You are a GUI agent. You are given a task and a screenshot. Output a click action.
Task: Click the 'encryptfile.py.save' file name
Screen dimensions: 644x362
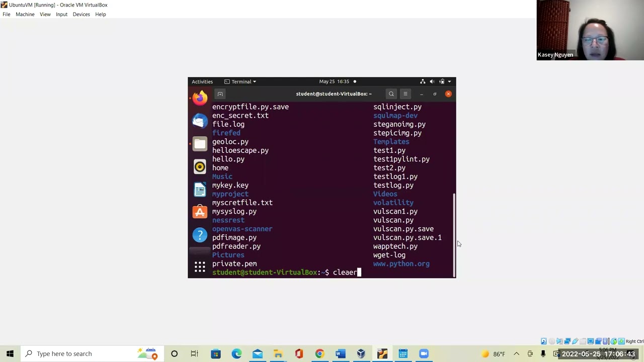(251, 107)
